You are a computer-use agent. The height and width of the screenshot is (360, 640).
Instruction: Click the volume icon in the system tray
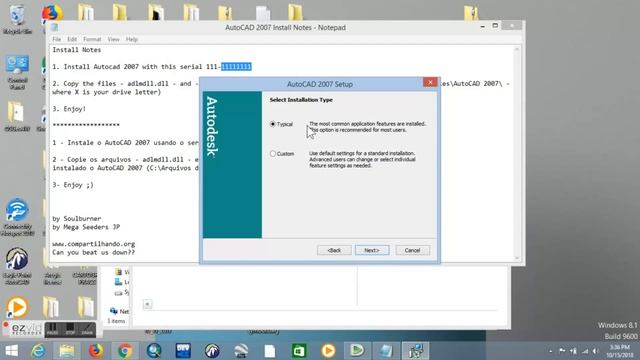coord(596,351)
